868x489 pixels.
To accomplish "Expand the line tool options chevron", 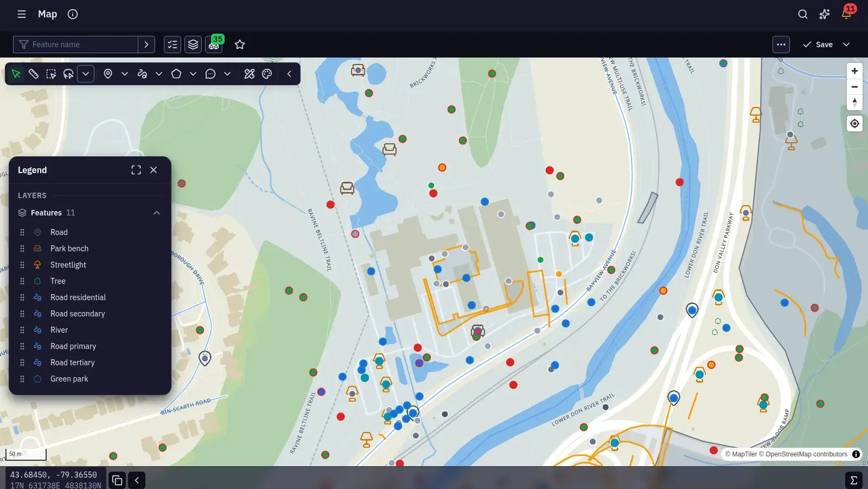I will point(159,74).
